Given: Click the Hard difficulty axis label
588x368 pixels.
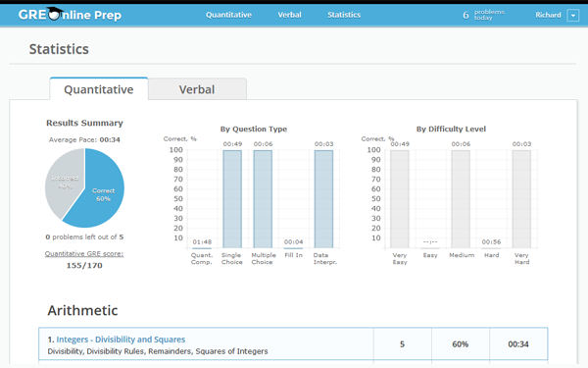Looking at the screenshot, I should coord(491,255).
